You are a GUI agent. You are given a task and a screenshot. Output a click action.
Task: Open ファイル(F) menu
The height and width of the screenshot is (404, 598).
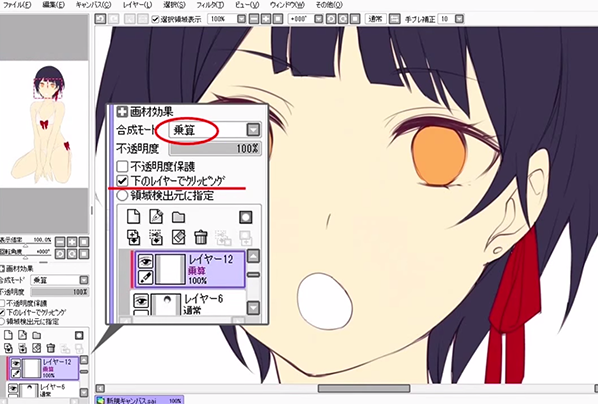[17, 5]
